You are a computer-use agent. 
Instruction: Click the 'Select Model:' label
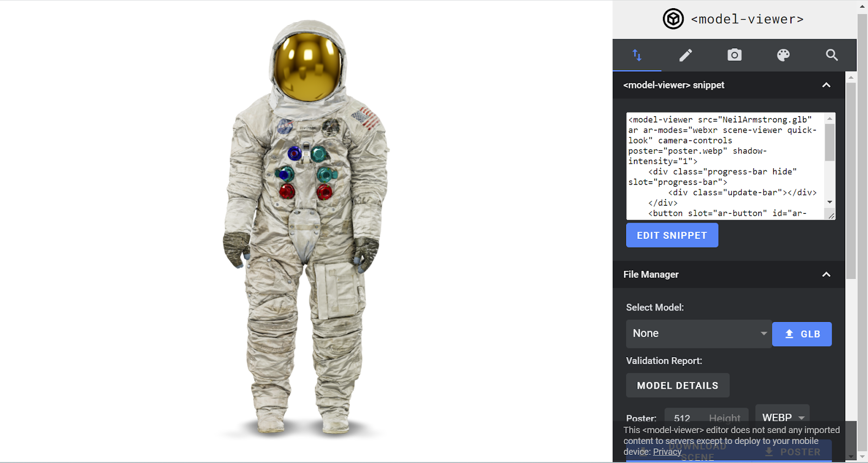click(655, 307)
